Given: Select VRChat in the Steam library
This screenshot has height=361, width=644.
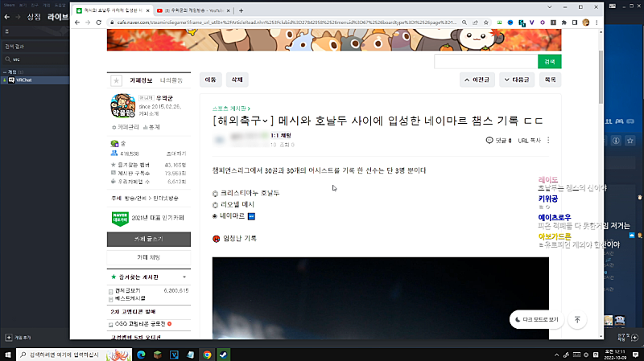Looking at the screenshot, I should [x=35, y=80].
